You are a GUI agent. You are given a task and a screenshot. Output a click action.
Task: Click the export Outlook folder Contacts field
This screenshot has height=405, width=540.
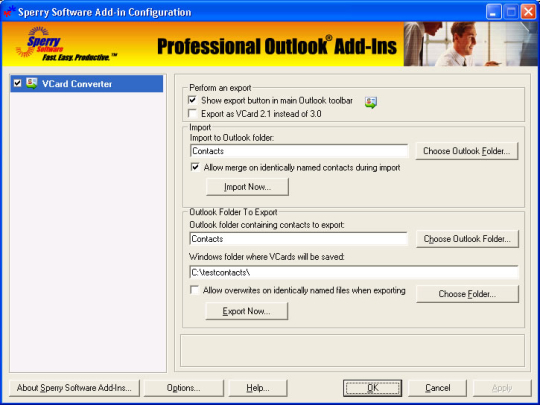299,239
